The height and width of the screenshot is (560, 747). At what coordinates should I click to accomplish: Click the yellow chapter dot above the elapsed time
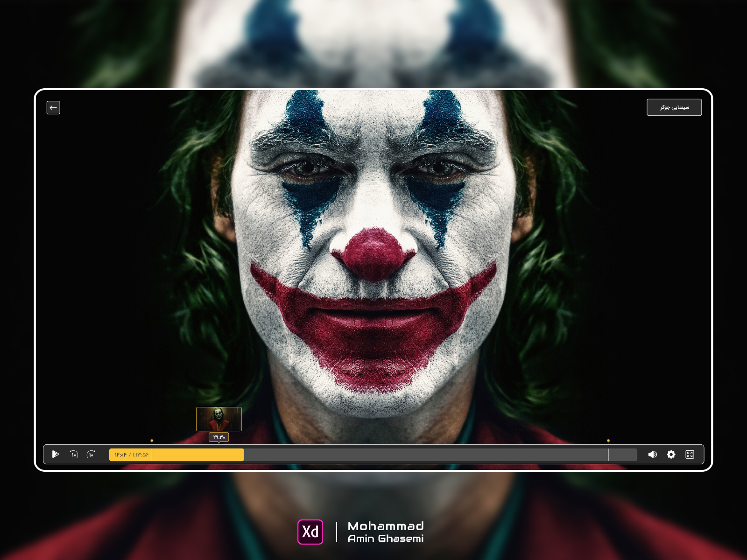(x=152, y=441)
